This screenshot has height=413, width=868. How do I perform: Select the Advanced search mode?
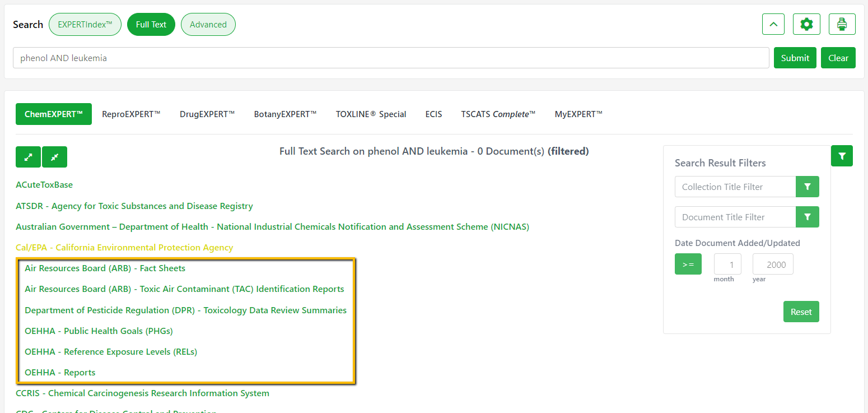click(x=208, y=25)
